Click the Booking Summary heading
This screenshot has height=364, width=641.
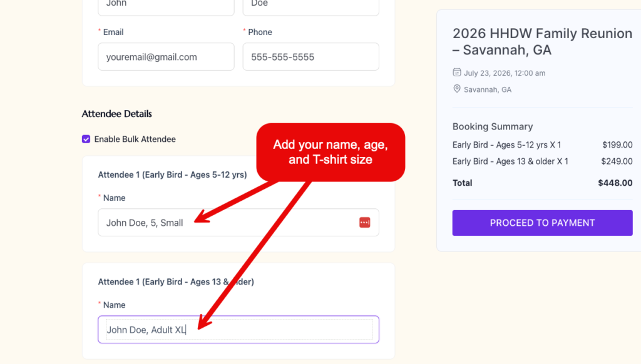pos(493,126)
